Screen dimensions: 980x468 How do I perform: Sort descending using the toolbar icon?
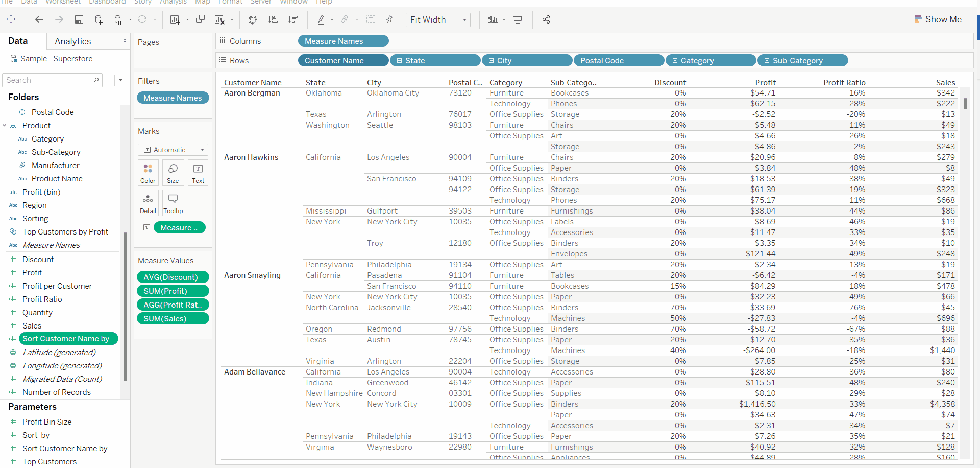pos(293,19)
